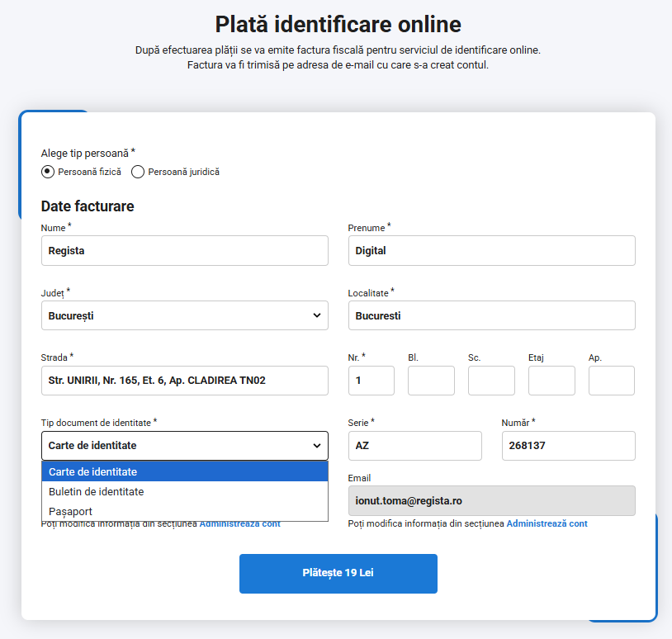Select the Persoană juridică radio button
The image size is (672, 639).
pos(138,172)
